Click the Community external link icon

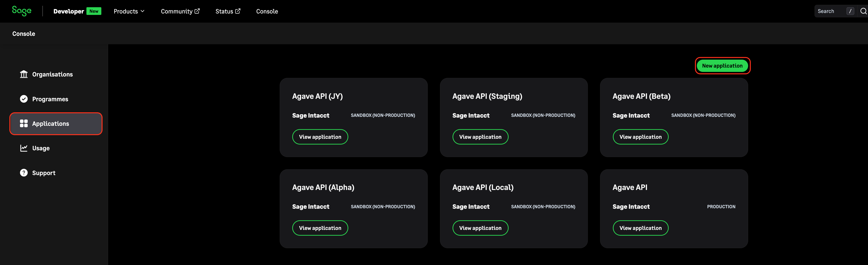197,11
